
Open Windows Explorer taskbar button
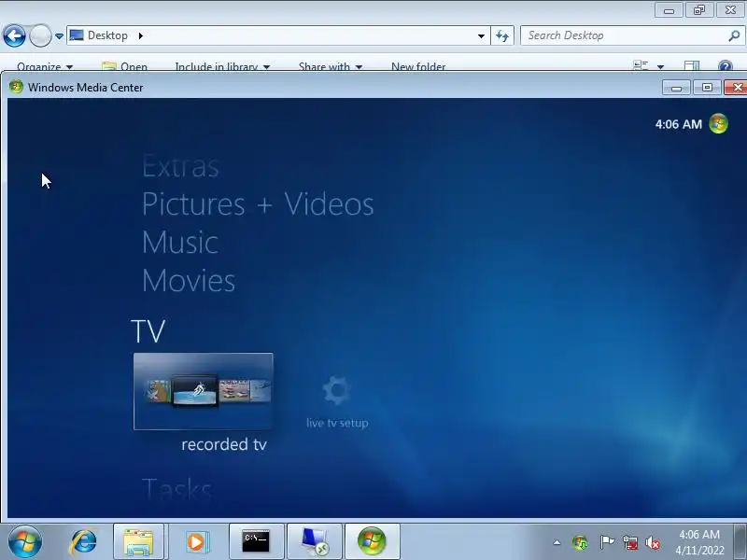(138, 542)
